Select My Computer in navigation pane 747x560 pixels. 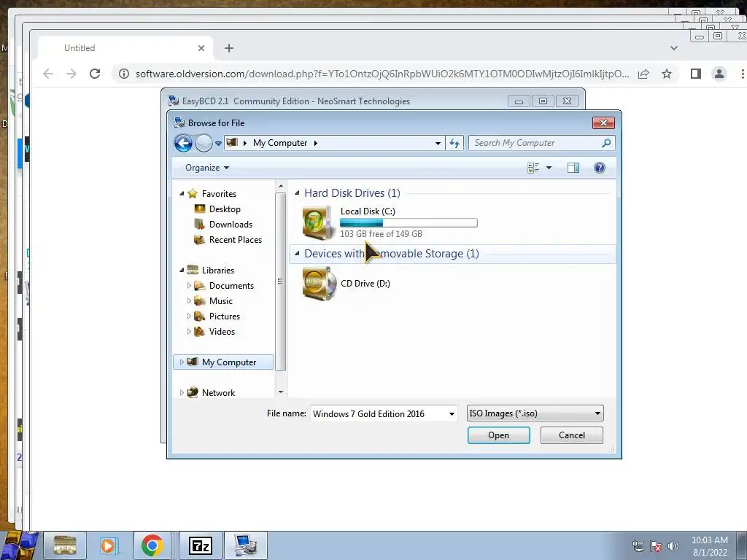point(223,362)
